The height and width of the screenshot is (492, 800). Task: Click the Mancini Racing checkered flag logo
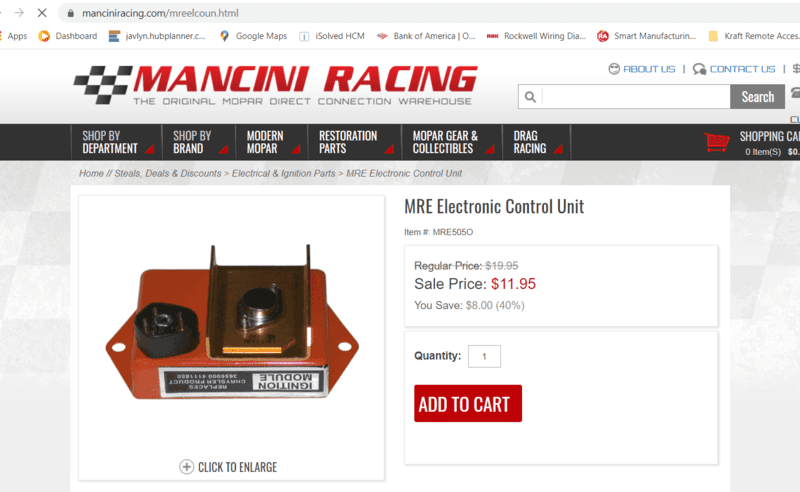(102, 84)
